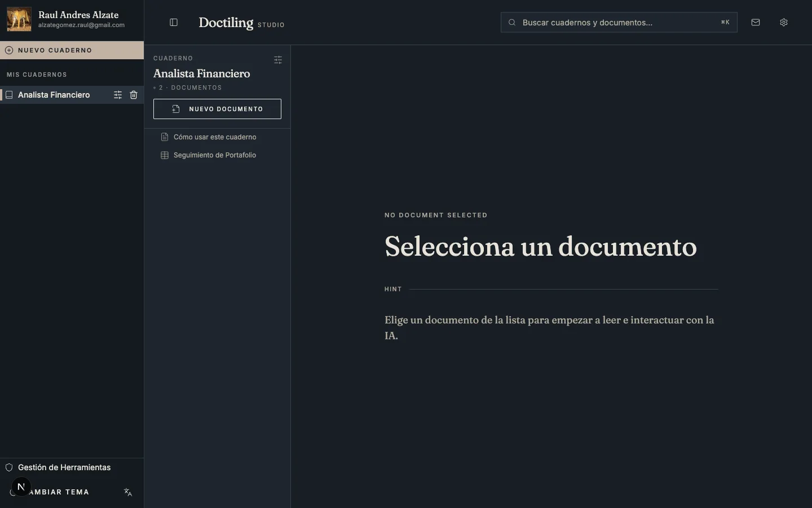Click the round N badge icon

tap(21, 487)
